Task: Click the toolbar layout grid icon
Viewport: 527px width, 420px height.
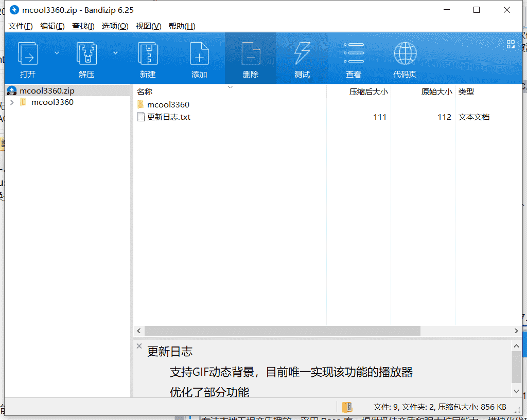Action: [x=511, y=44]
